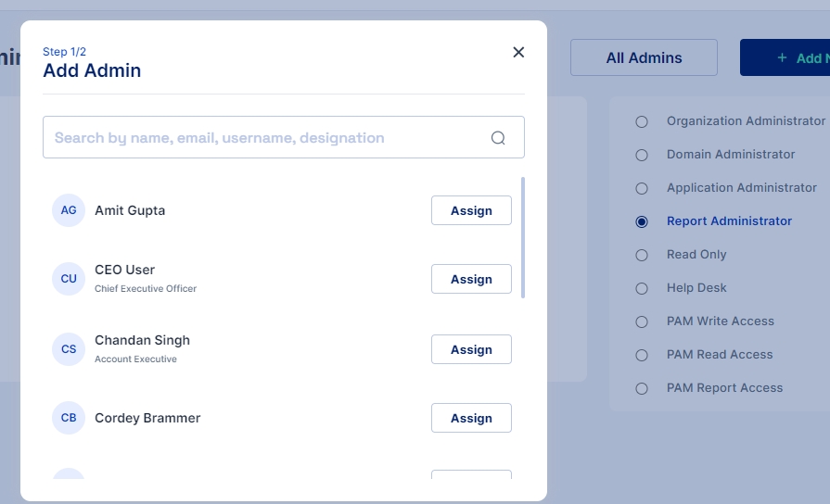Assign CEO User as admin
830x504 pixels.
471,279
